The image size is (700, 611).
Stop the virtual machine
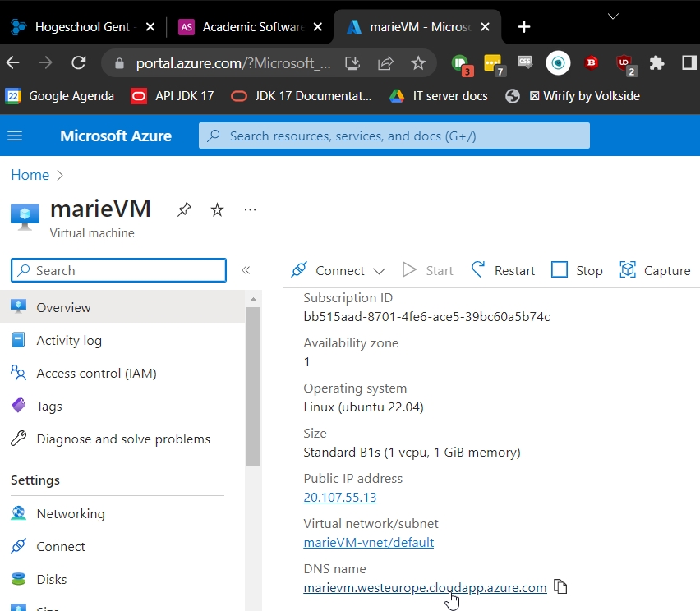[x=577, y=270]
